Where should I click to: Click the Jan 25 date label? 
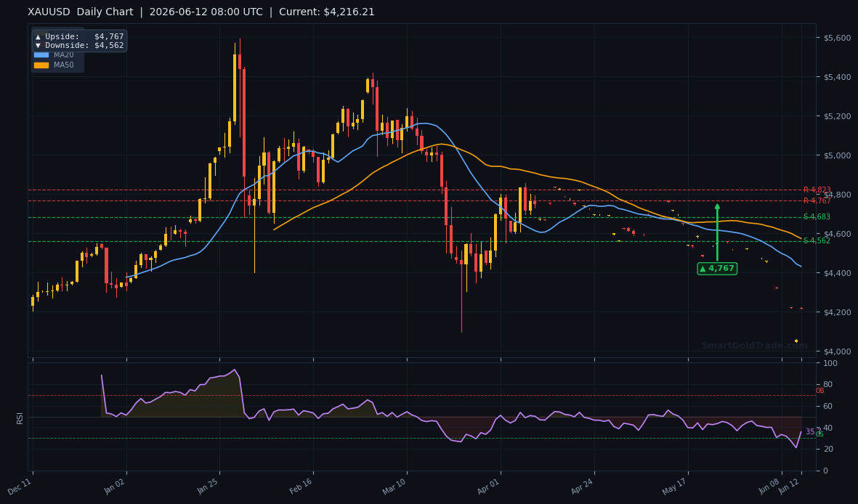click(208, 485)
